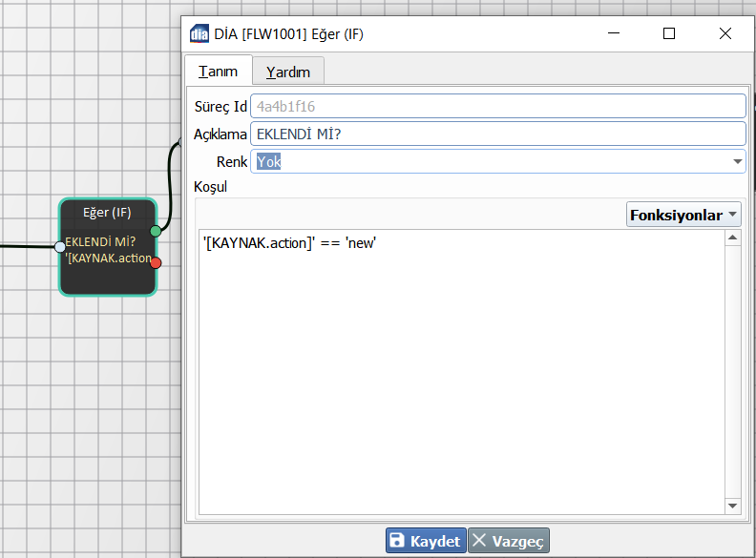Minimize the Eğer (IF) dialog window

pyautogui.click(x=614, y=33)
